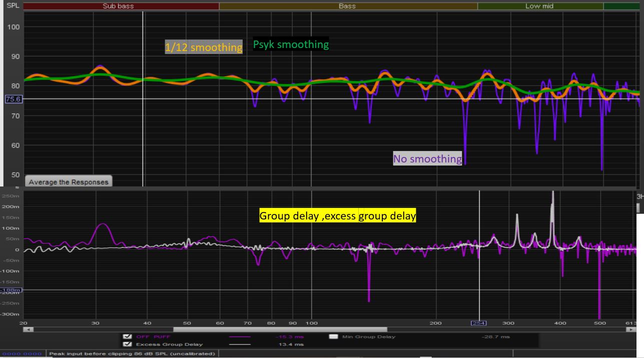Screen dimensions: 644x358
Task: Uncheck the OFF PUFF trace checkbox
Action: point(127,337)
